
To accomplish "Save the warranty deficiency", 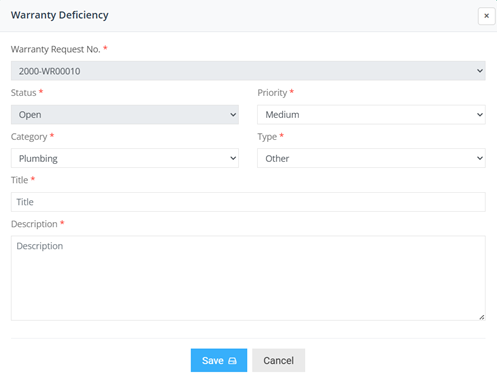I will coord(219,360).
